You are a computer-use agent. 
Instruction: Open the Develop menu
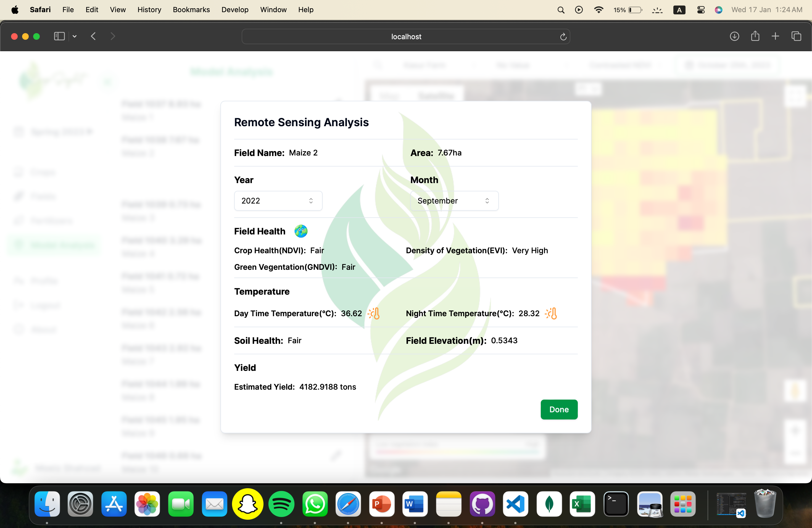(x=234, y=10)
